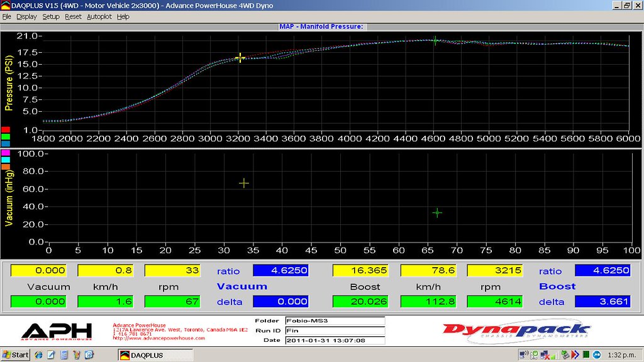Image resolution: width=644 pixels, height=362 pixels.
Task: Launch Internet Explorer from quick launch
Action: 40,355
